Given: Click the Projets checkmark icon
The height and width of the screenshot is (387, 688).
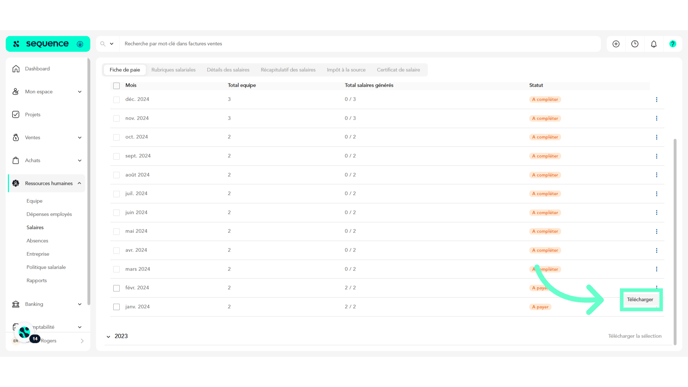Looking at the screenshot, I should [x=16, y=115].
